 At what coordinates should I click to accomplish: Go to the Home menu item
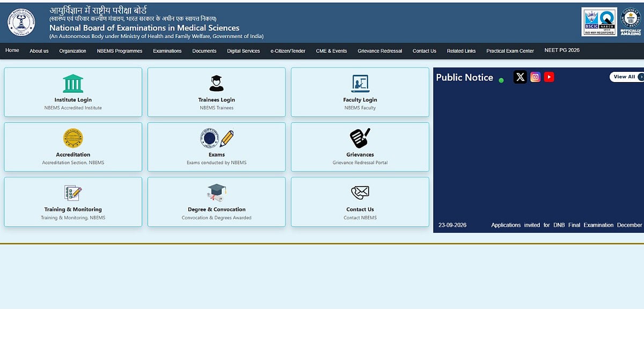12,50
